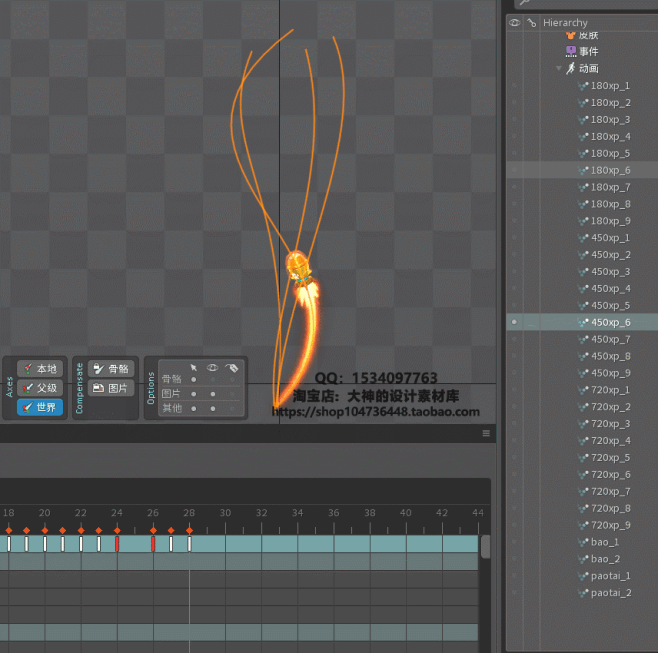Click frame number 42 on timeline ruler
This screenshot has width=658, height=653.
click(x=442, y=513)
